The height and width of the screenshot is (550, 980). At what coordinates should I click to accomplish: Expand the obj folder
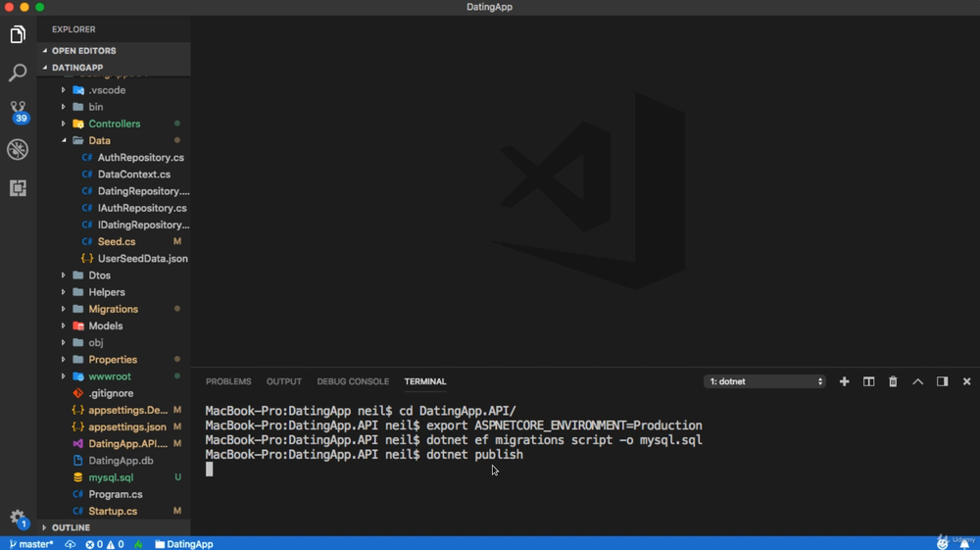point(114,342)
